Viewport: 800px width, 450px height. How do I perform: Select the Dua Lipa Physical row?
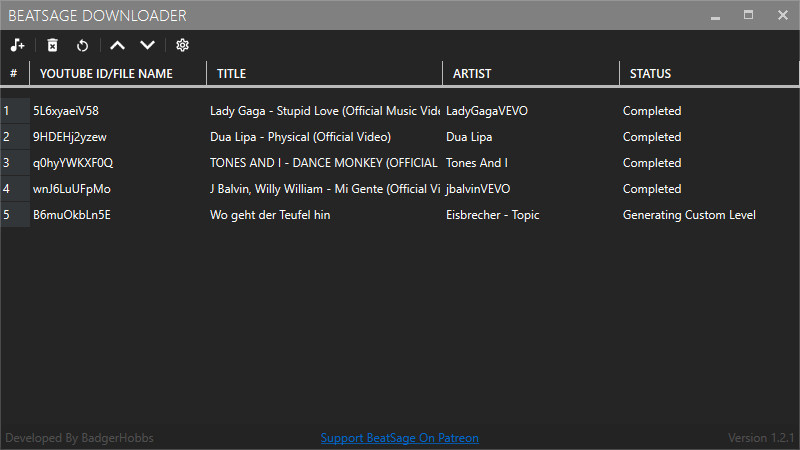[400, 137]
